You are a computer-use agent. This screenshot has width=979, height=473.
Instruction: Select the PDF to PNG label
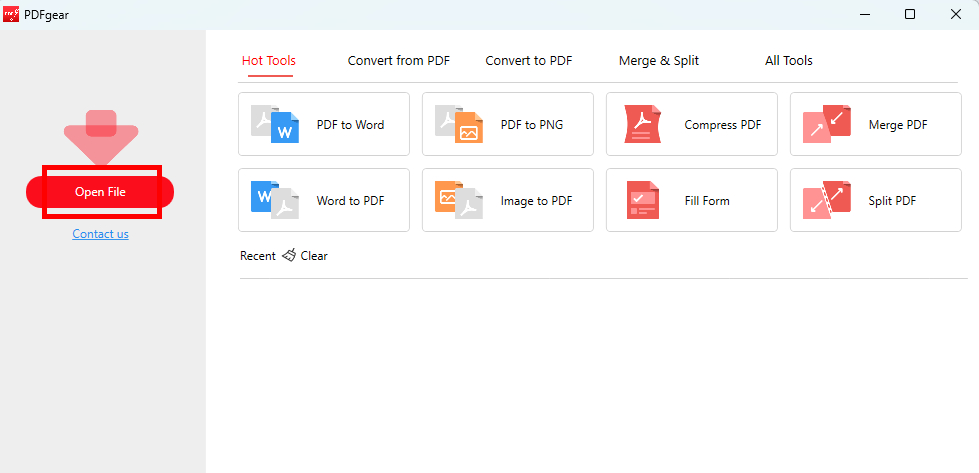click(532, 125)
